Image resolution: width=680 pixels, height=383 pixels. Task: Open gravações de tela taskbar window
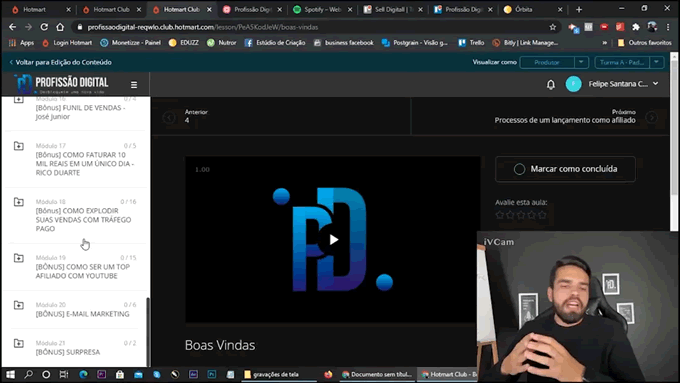coord(278,374)
